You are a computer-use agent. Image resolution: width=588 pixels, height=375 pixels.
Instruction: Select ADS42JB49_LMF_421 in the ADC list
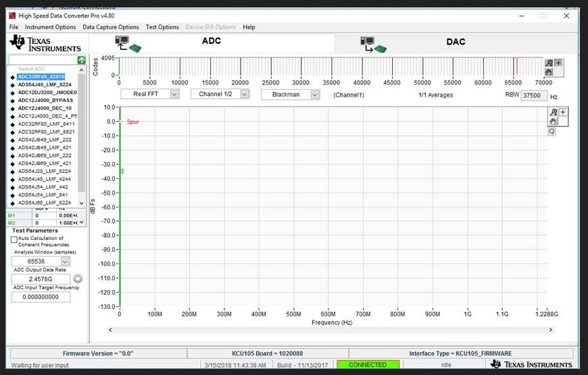(45, 147)
